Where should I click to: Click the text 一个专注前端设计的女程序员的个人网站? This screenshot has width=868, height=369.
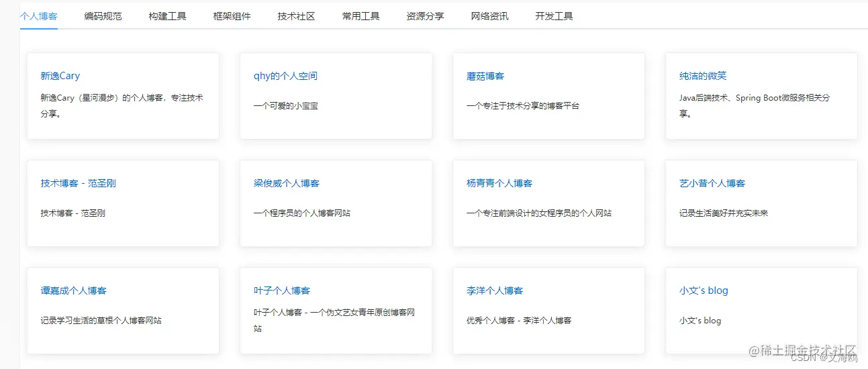[x=539, y=213]
